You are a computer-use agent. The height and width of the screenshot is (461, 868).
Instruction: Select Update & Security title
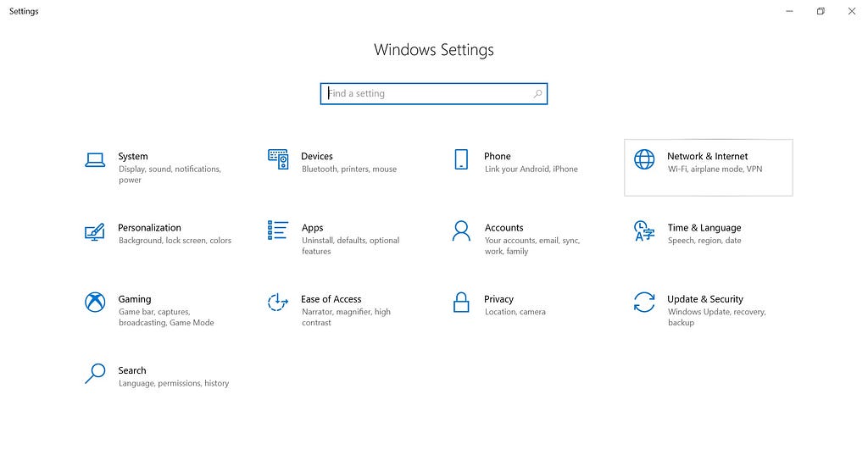tap(705, 299)
